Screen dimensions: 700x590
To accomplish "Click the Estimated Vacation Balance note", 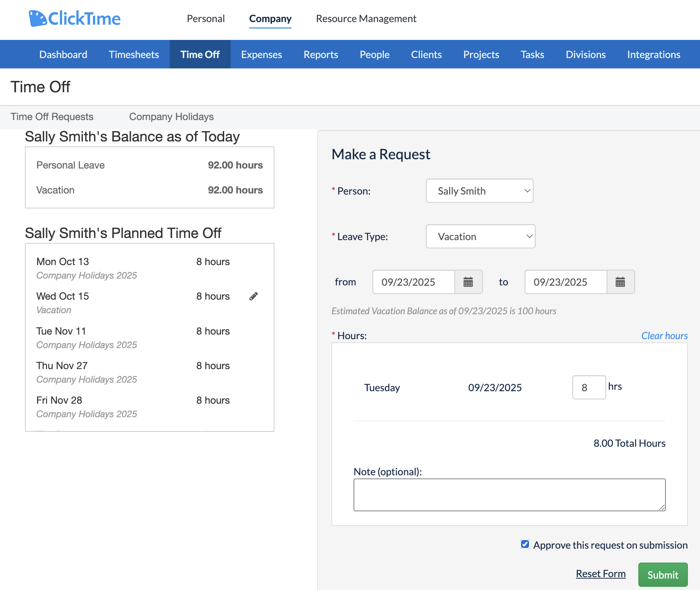I will click(444, 311).
